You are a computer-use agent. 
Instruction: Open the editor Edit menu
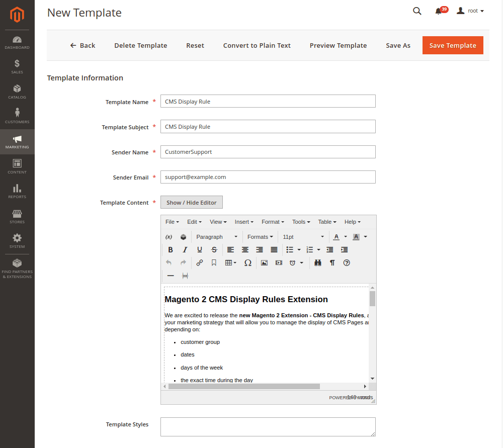click(194, 222)
